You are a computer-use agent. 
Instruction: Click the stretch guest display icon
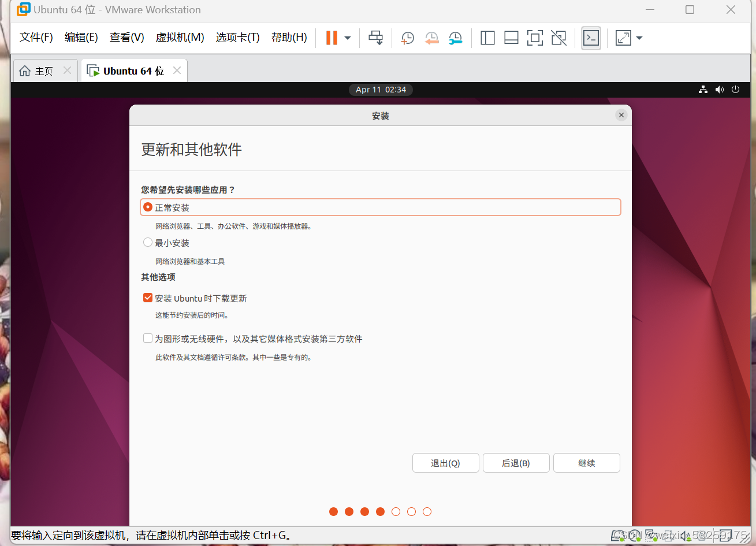click(623, 38)
